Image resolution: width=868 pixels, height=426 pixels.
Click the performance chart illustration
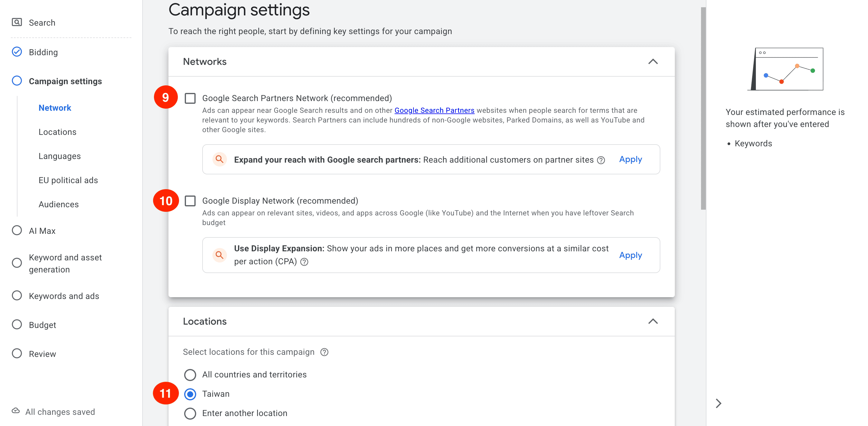coord(785,69)
